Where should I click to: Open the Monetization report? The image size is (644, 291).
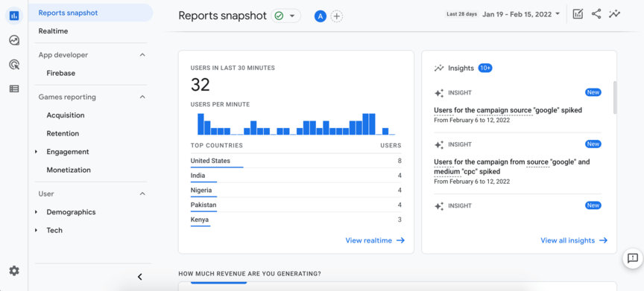(x=69, y=170)
